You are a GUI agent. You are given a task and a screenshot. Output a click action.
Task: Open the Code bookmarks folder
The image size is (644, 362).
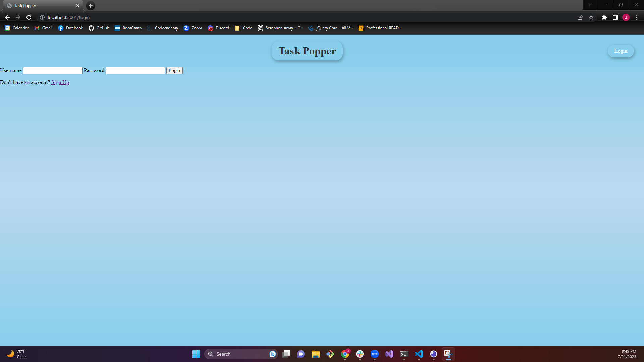point(244,28)
